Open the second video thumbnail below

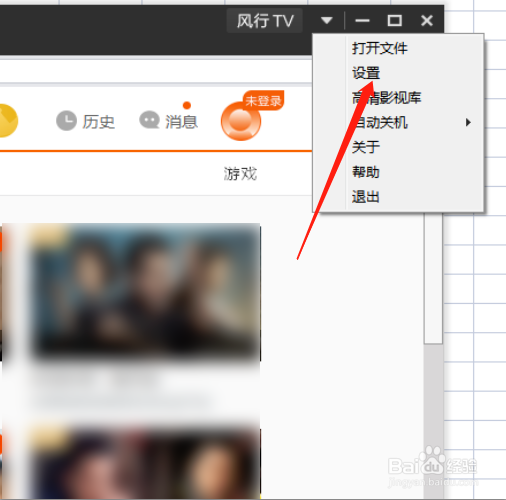(146, 463)
